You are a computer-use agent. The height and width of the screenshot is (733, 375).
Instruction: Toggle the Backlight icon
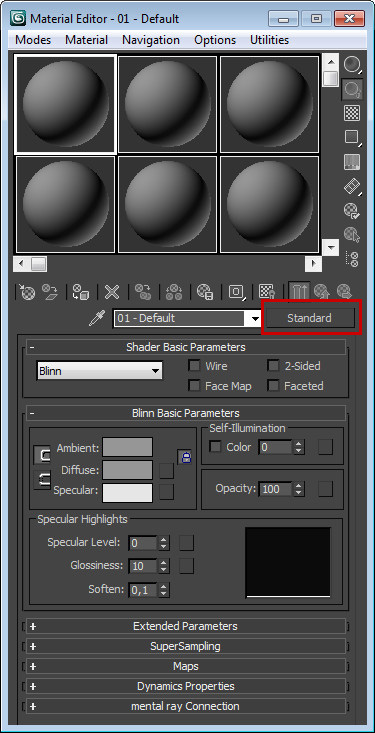[x=352, y=89]
